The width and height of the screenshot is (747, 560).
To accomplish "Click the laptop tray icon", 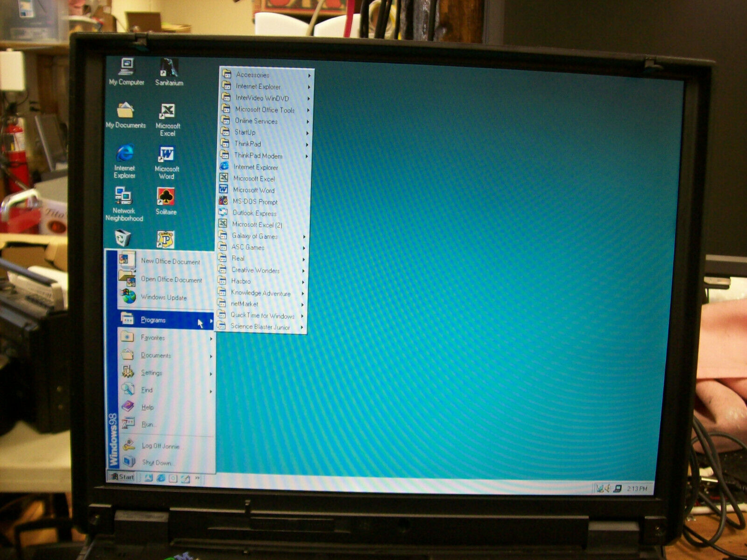I will (x=618, y=489).
